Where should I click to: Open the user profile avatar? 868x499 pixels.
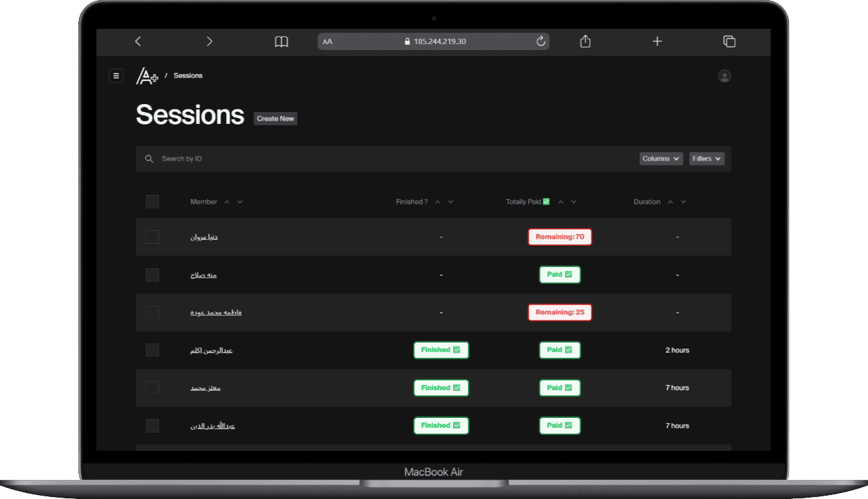(724, 76)
